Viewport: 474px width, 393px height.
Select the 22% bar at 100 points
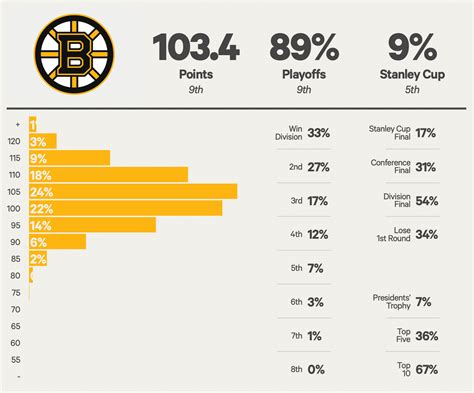pyautogui.click(x=126, y=208)
